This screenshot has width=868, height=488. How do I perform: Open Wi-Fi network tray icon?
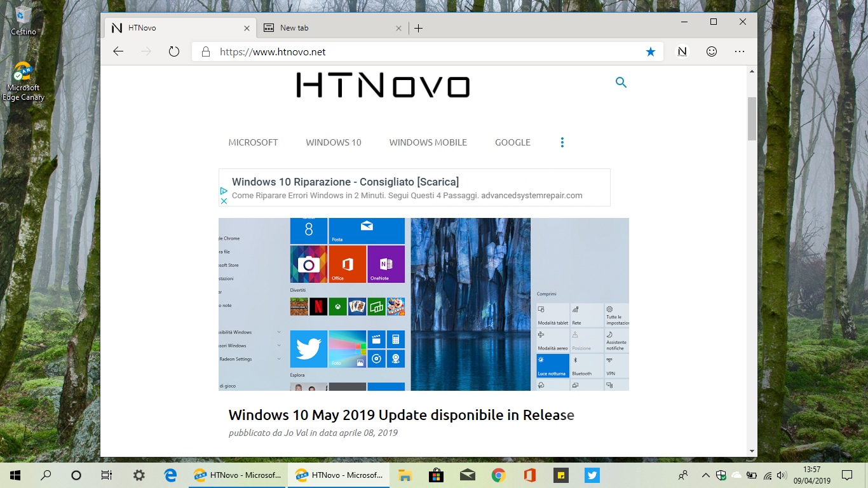pyautogui.click(x=768, y=475)
